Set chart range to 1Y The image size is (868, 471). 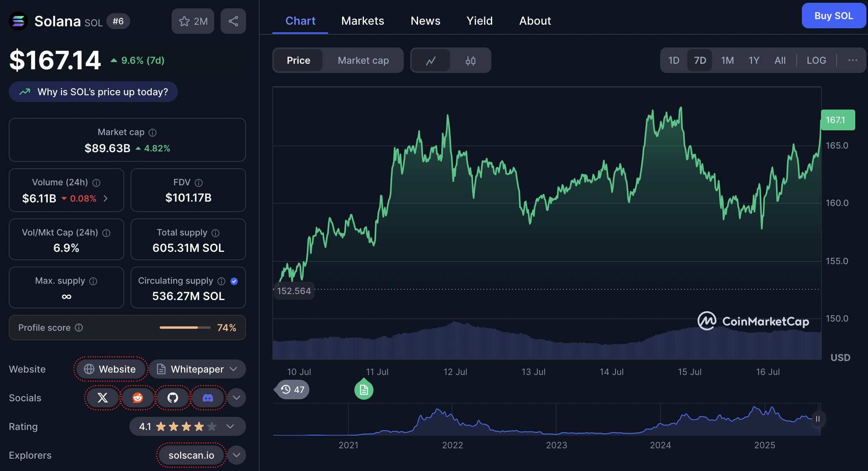coord(754,60)
